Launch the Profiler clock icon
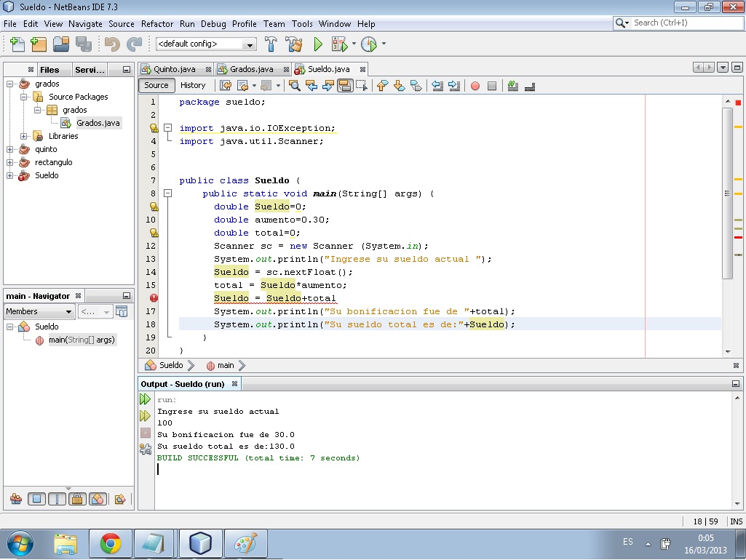The image size is (746, 560). [368, 44]
